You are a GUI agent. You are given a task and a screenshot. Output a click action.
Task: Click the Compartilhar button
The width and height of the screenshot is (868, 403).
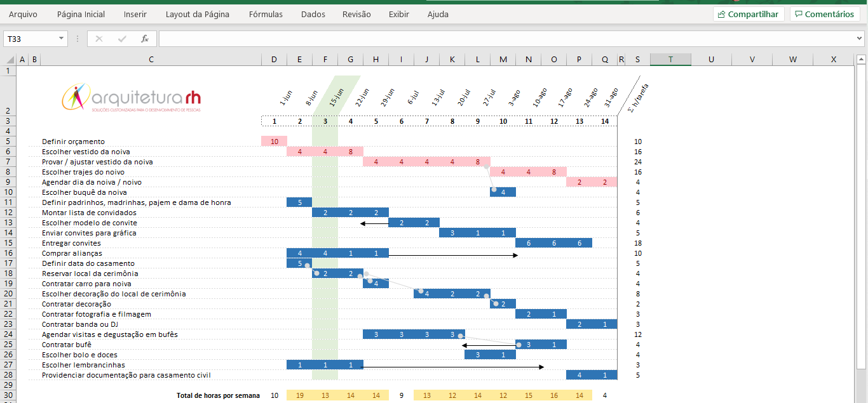pyautogui.click(x=749, y=14)
